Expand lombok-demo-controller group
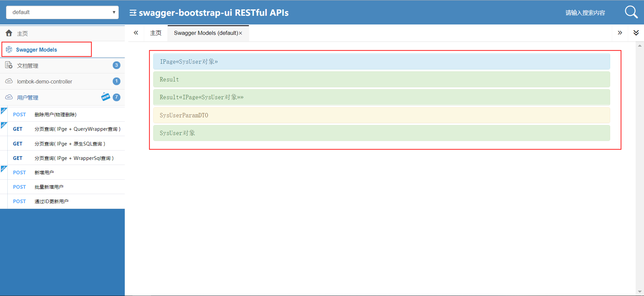 [62, 81]
